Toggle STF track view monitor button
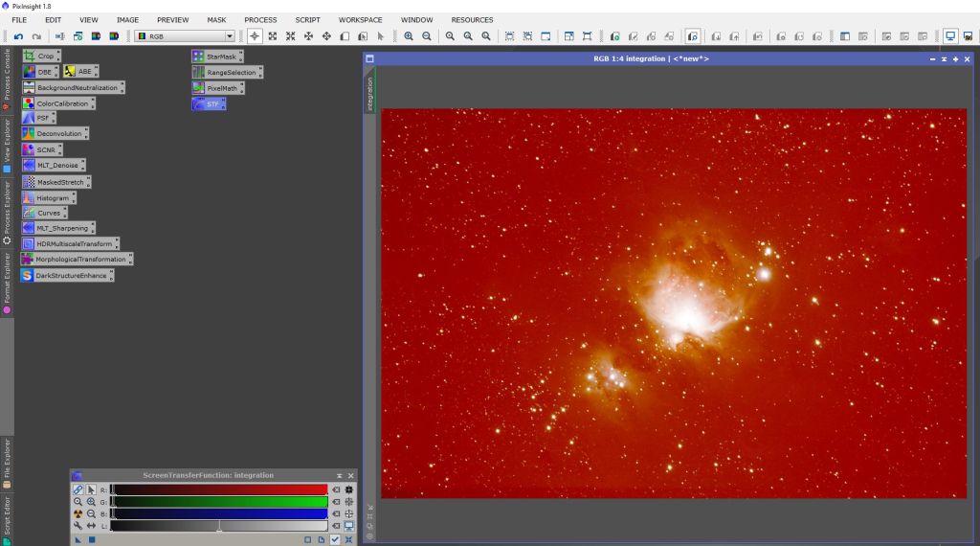Viewport: 980px width, 546px height. click(349, 526)
